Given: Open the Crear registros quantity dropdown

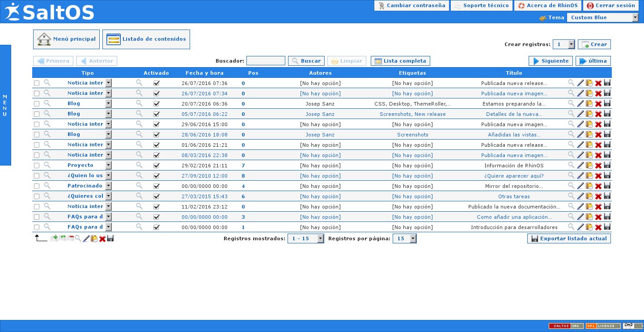Looking at the screenshot, I should point(563,44).
